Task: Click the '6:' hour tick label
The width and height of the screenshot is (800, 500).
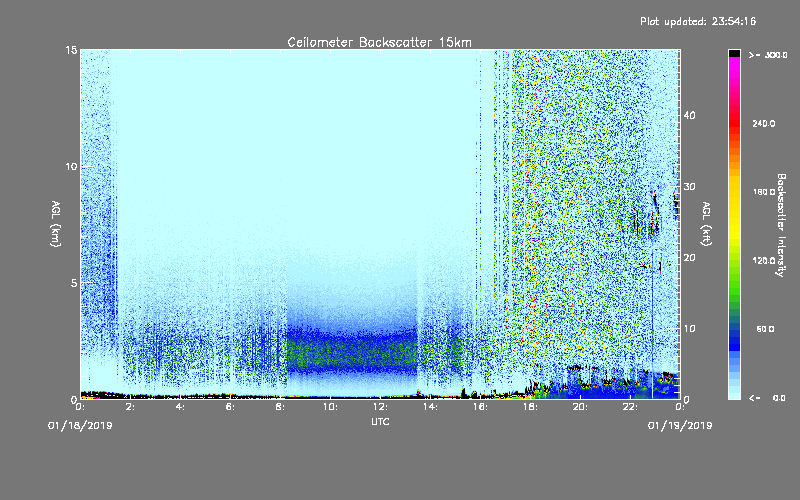Action: pos(230,407)
